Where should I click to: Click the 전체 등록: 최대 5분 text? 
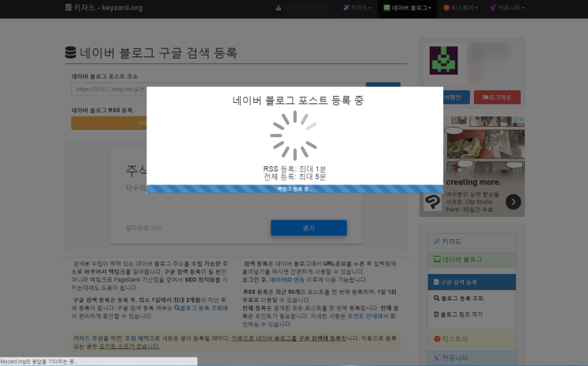pos(294,177)
